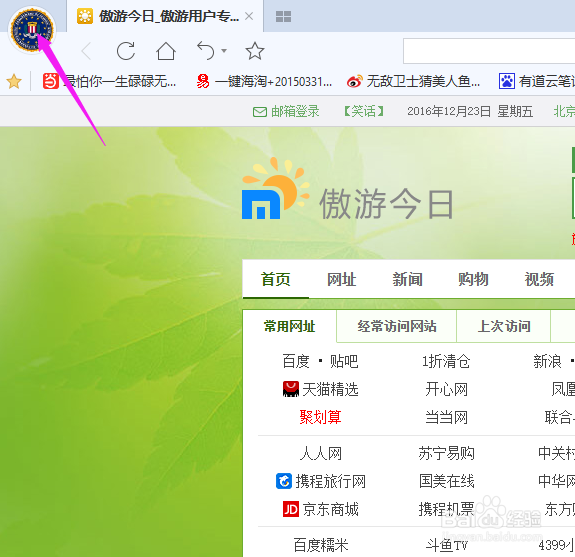The height and width of the screenshot is (557, 575).
Task: Click the user avatar badge icon
Action: [32, 30]
